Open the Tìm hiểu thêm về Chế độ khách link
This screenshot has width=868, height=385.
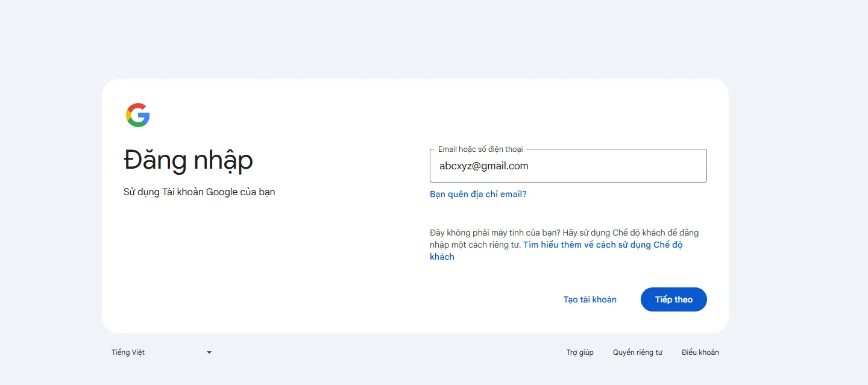pos(602,245)
